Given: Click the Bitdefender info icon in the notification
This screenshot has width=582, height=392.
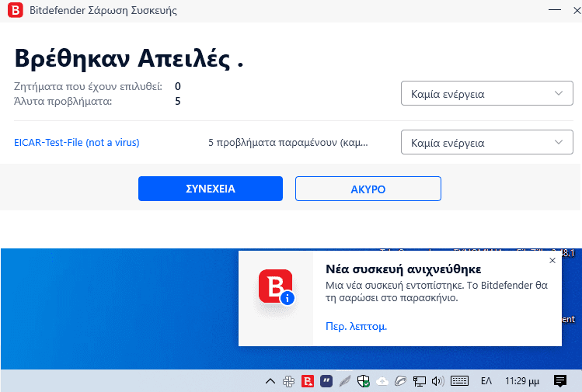Looking at the screenshot, I should (276, 287).
